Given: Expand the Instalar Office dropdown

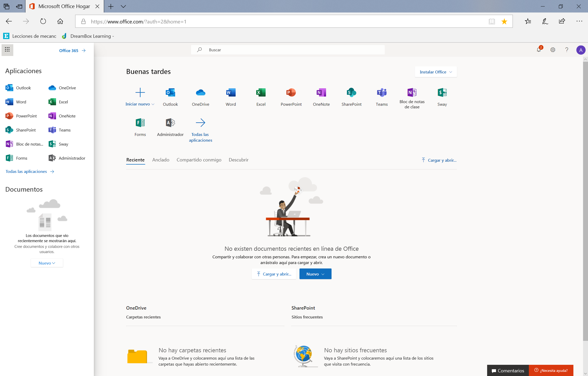Looking at the screenshot, I should point(436,72).
